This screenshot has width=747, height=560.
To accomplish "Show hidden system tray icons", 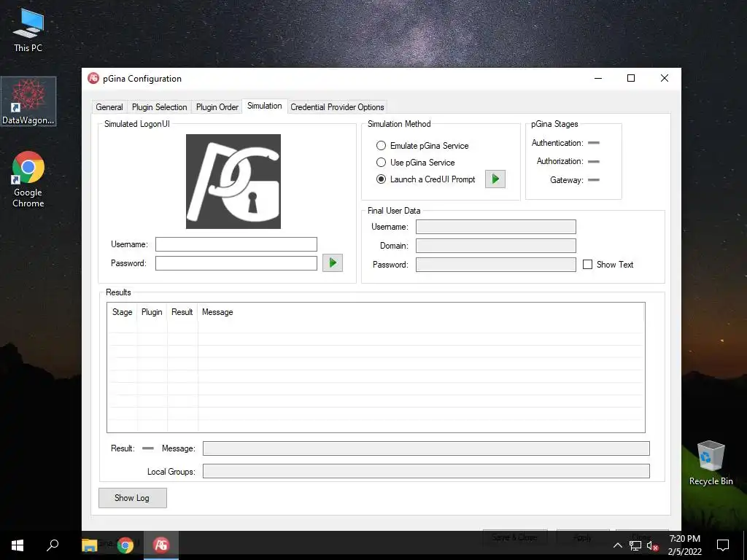I will [617, 545].
